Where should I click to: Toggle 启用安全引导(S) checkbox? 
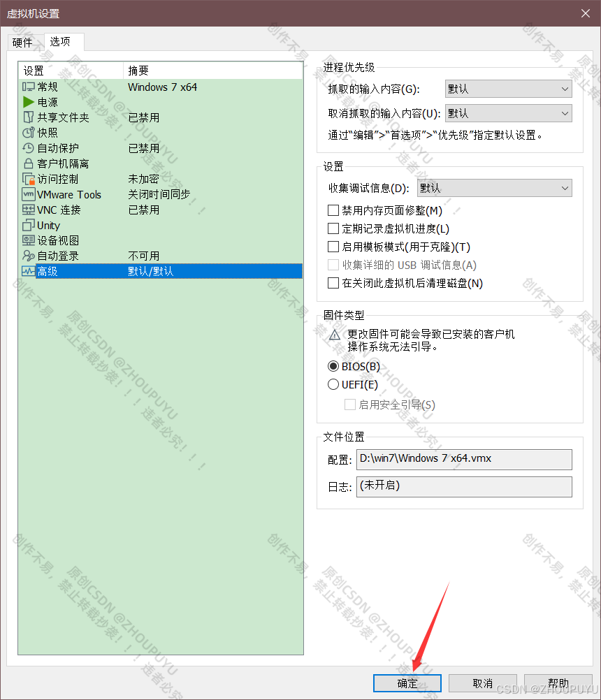point(350,404)
